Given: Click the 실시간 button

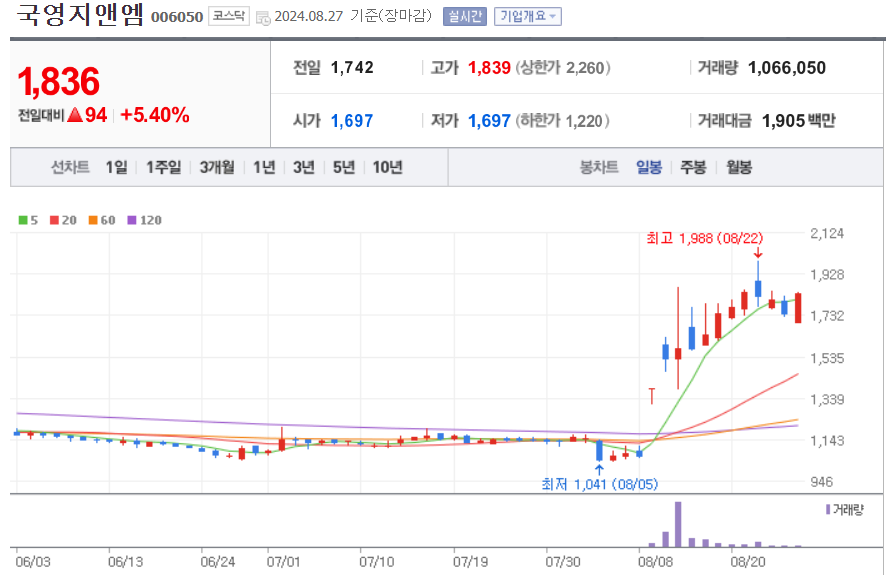Looking at the screenshot, I should 464,16.
